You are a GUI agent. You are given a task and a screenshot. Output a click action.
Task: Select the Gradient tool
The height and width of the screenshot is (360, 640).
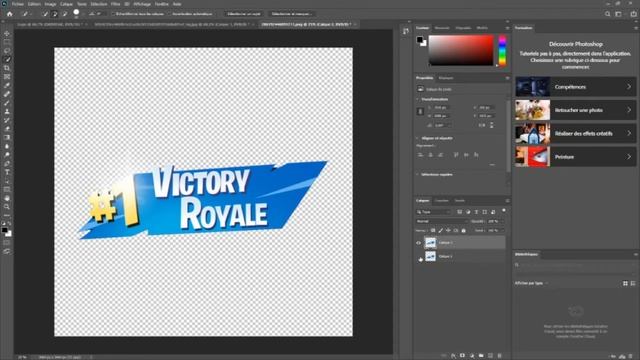(x=7, y=138)
